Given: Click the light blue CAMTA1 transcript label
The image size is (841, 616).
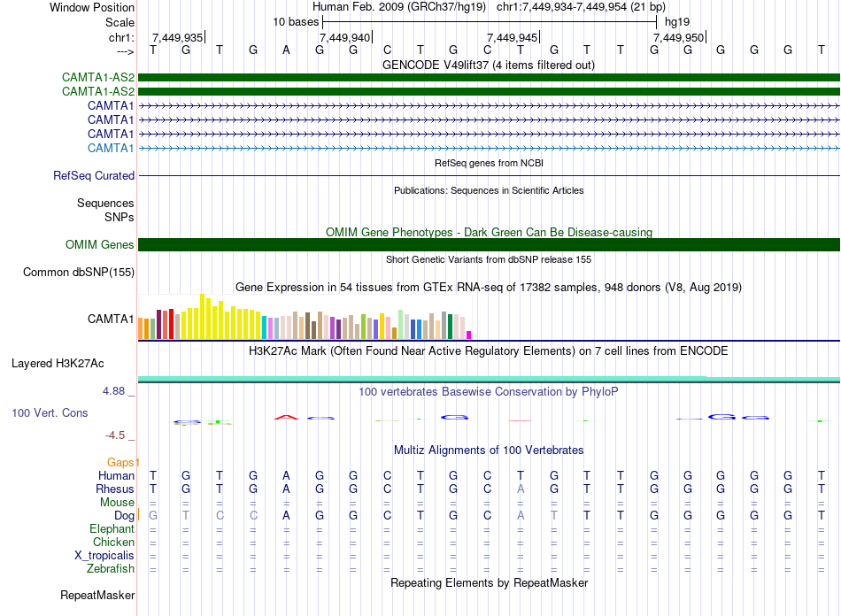Looking at the screenshot, I should [x=111, y=148].
